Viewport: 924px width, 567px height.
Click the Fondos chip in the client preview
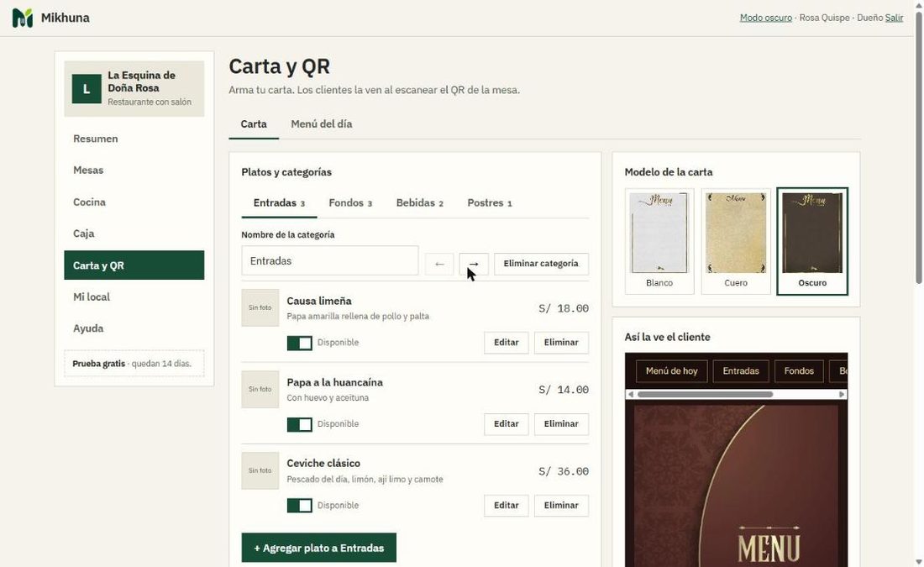[x=799, y=371]
